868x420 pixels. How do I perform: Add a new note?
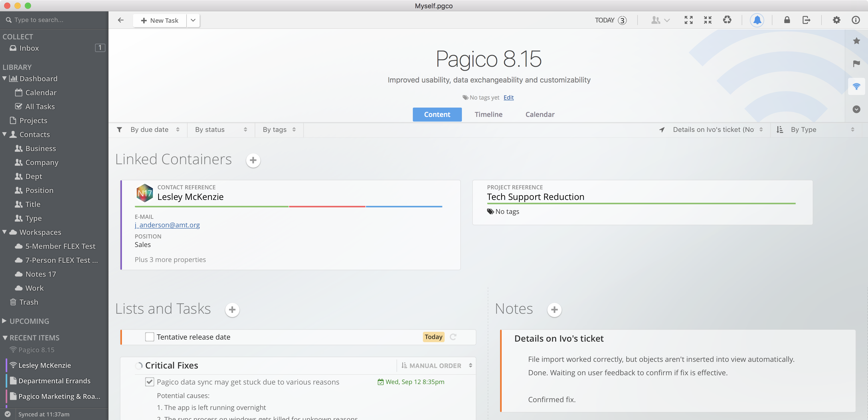[x=554, y=310]
